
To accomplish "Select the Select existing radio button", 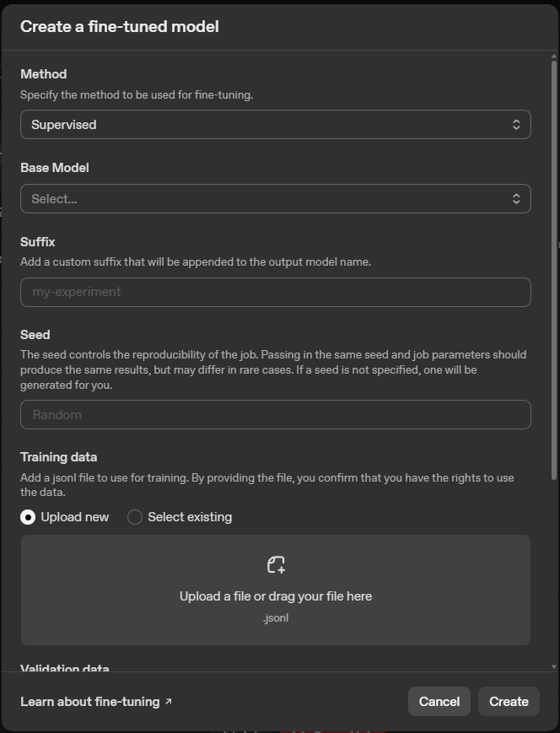I will pyautogui.click(x=134, y=516).
